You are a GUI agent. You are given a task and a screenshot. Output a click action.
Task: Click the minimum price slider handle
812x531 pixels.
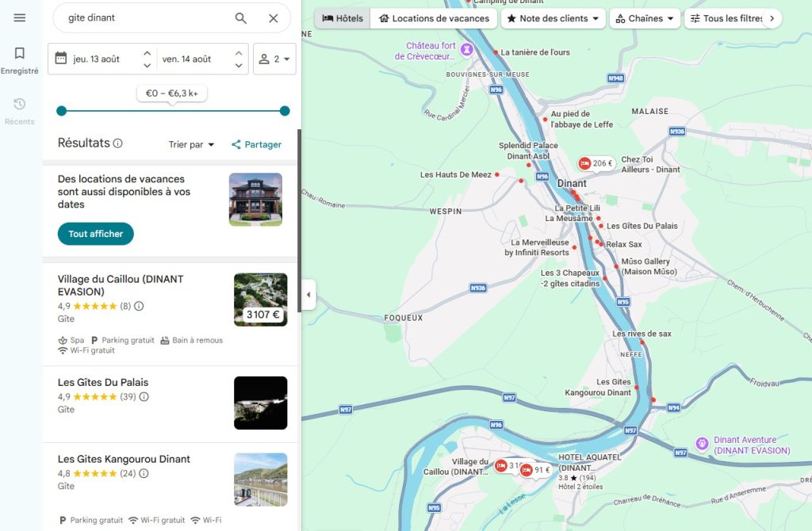pos(62,111)
